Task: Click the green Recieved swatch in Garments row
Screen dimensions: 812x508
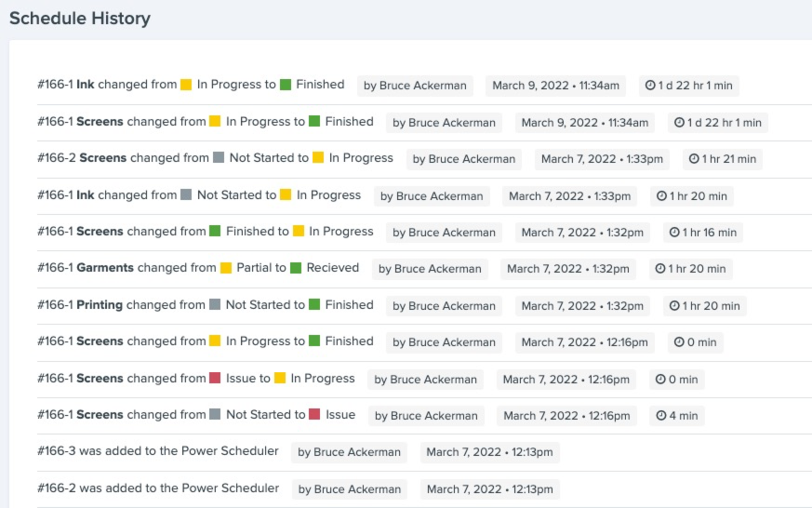Action: click(296, 268)
